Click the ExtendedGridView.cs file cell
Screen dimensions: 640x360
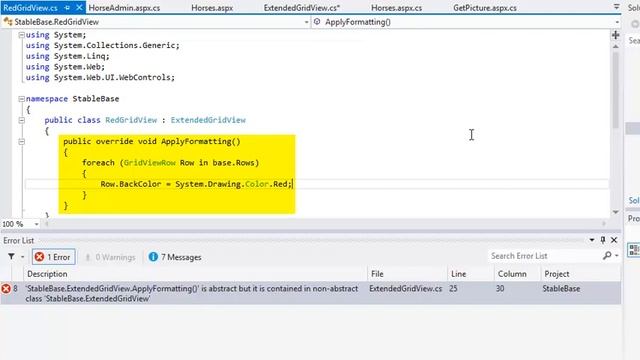(405, 289)
